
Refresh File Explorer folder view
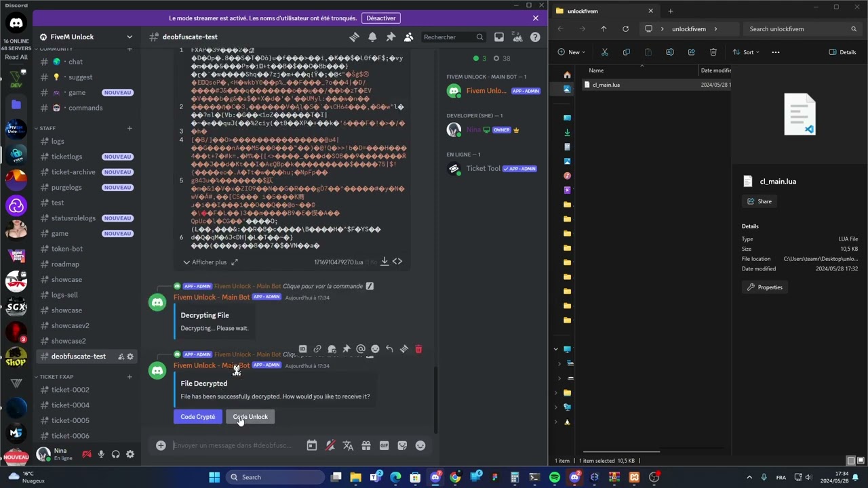pos(625,29)
